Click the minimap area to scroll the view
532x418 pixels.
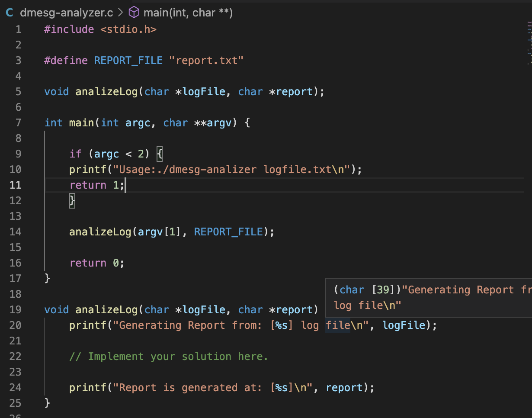click(529, 173)
